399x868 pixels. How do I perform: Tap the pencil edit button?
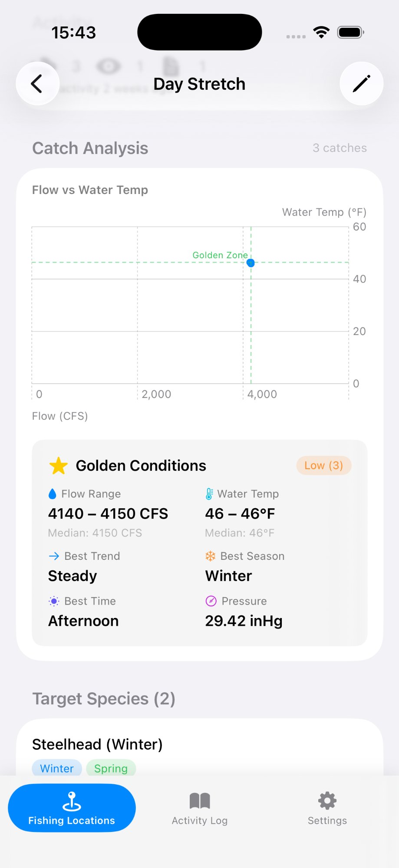pyautogui.click(x=361, y=84)
